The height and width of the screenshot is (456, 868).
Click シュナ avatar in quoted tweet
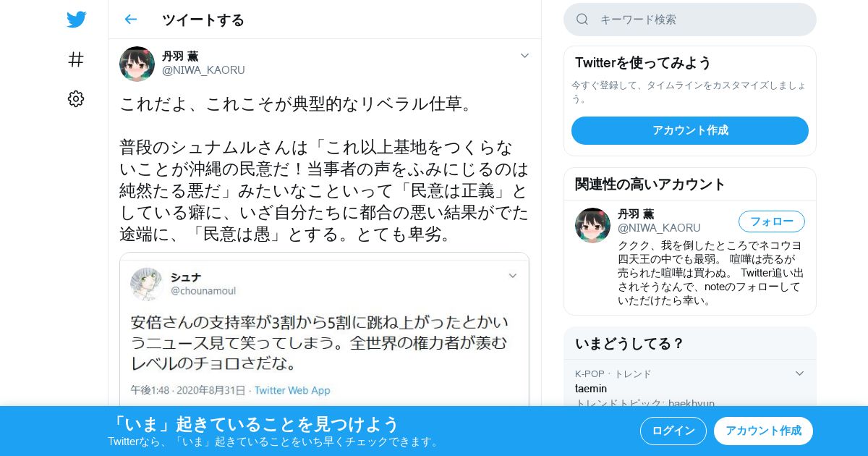(147, 284)
